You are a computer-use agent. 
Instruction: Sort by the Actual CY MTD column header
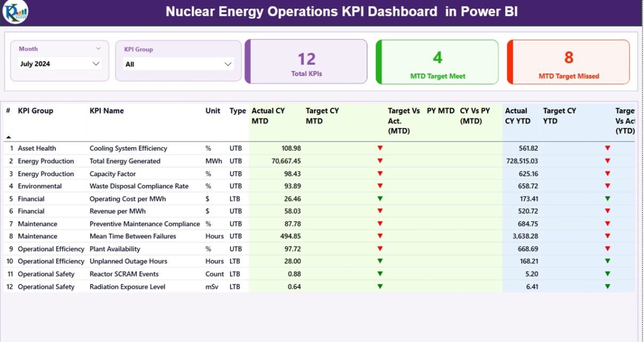click(268, 116)
